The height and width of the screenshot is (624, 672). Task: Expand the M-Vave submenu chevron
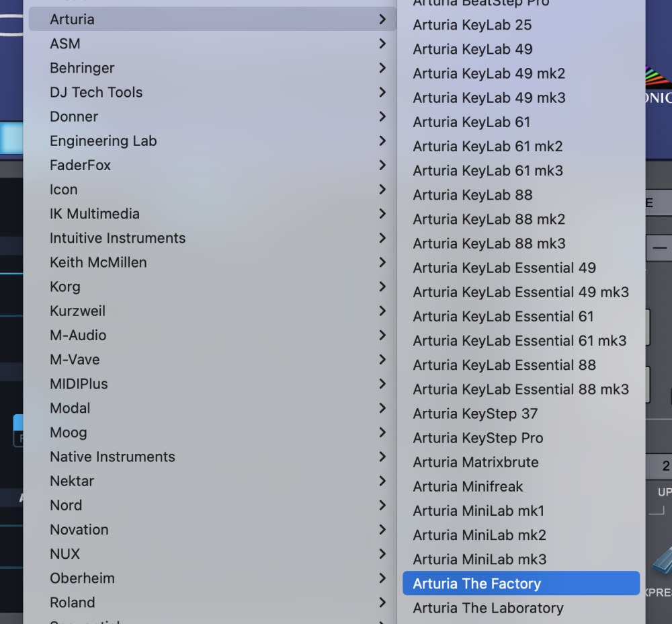click(382, 359)
